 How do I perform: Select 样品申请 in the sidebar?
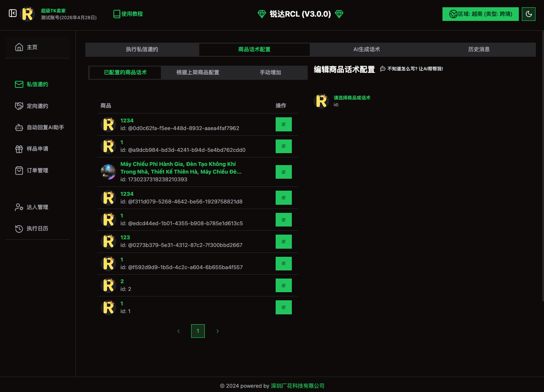37,149
